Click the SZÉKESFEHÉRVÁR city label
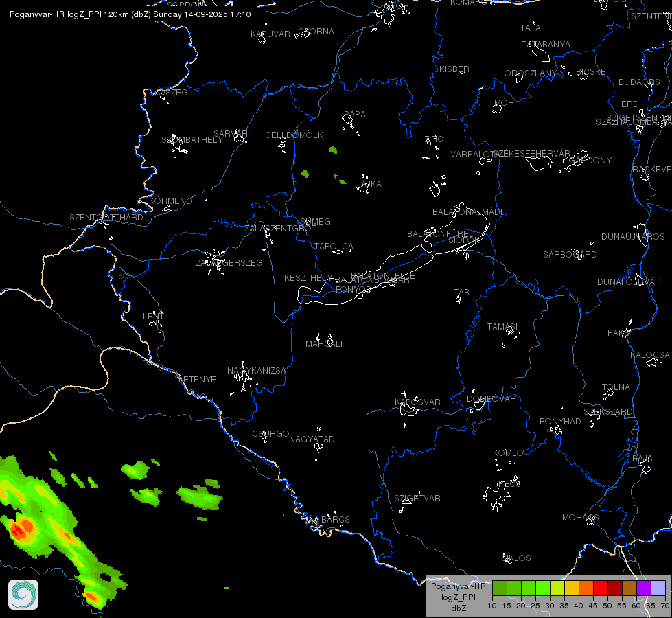 coord(531,154)
